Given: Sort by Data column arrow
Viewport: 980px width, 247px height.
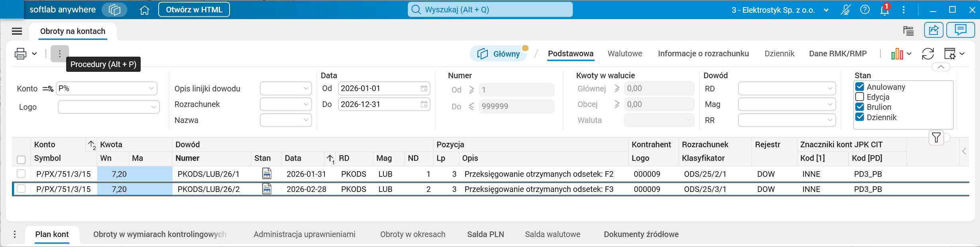Looking at the screenshot, I should [330, 159].
